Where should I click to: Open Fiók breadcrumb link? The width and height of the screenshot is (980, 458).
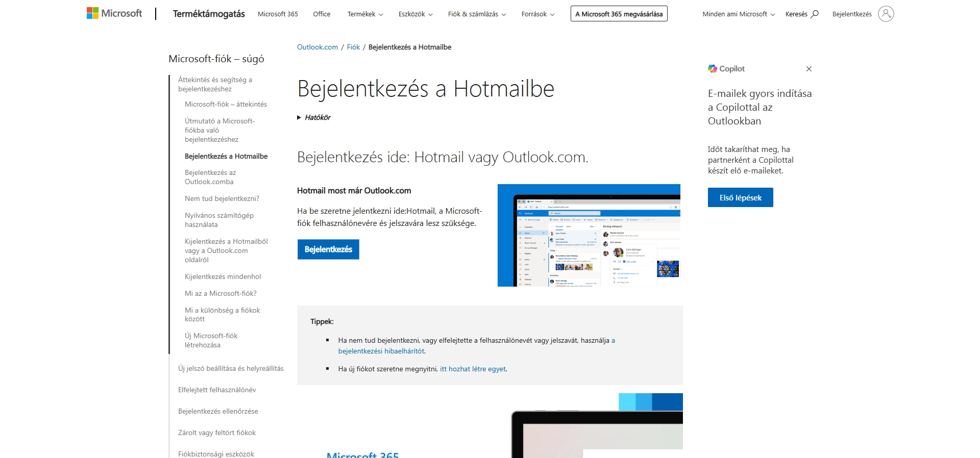click(353, 47)
